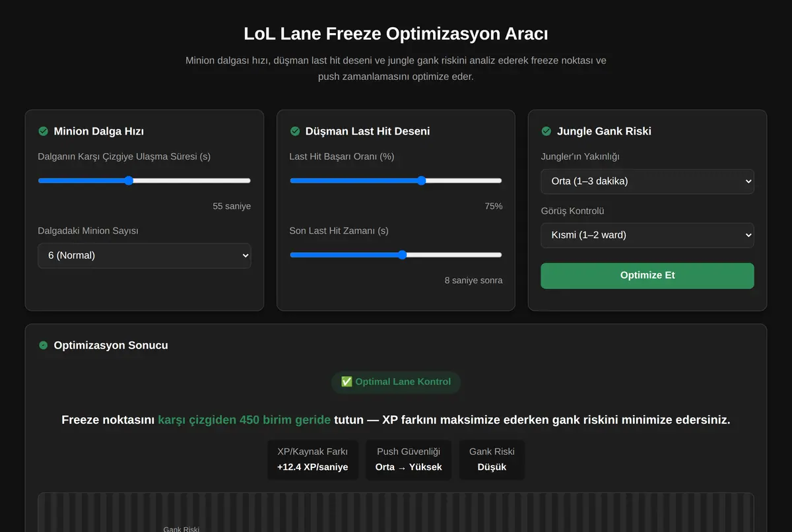Viewport: 792px width, 532px height.
Task: Click the 'karşı çizgiden 450 birim geride' green text
Action: click(245, 420)
